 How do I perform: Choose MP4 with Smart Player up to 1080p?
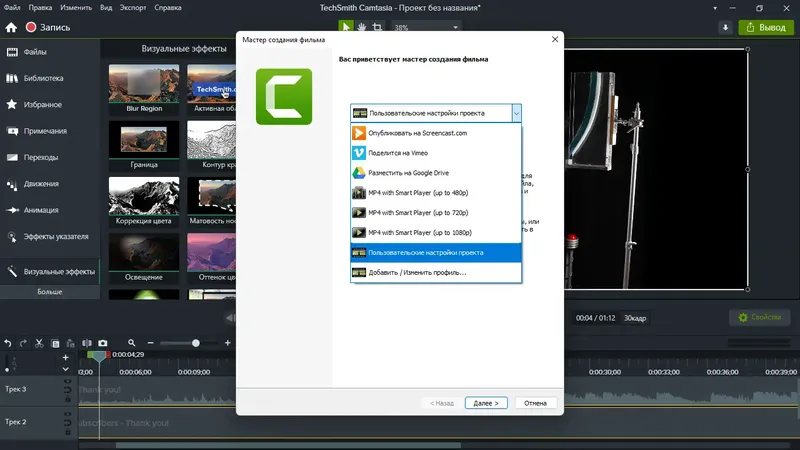click(x=436, y=233)
